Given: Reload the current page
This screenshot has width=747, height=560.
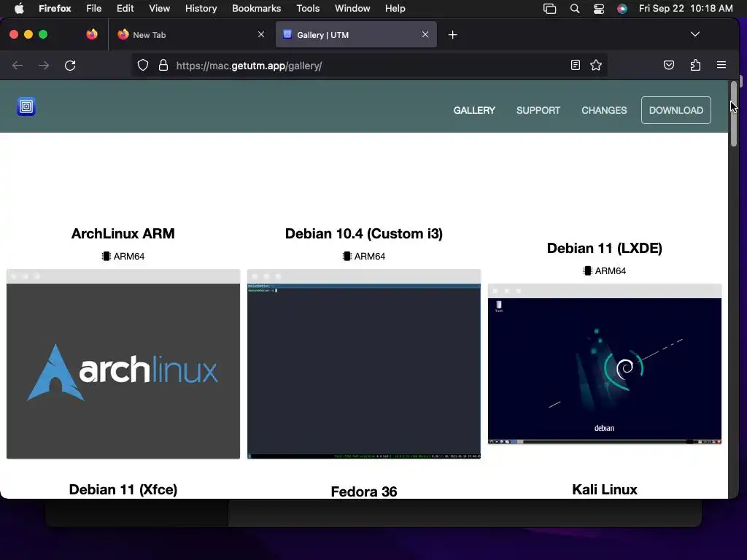Looking at the screenshot, I should tap(70, 65).
